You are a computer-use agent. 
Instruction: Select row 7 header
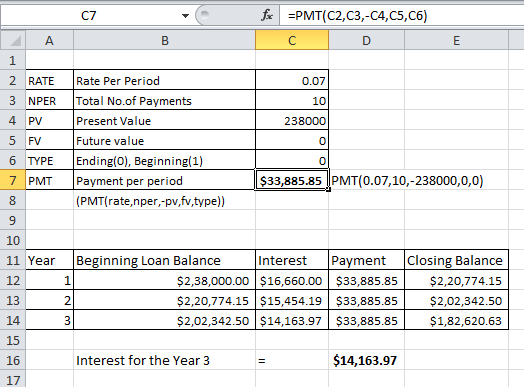(x=13, y=180)
